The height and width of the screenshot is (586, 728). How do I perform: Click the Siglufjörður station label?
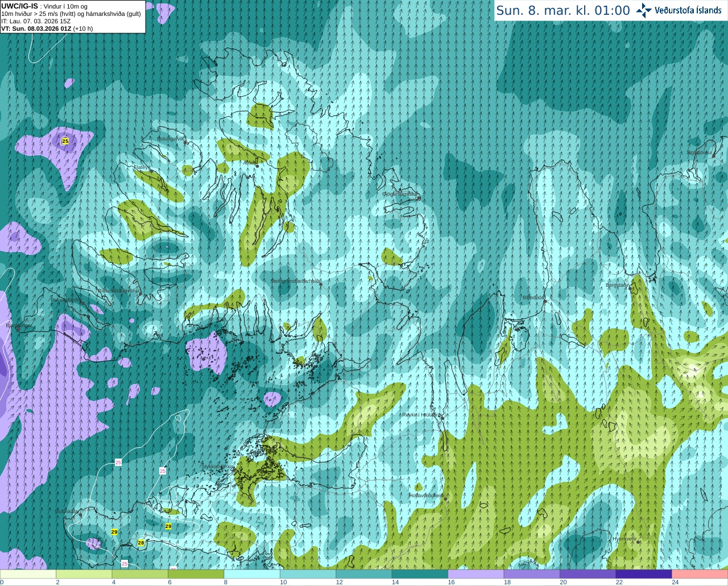(699, 152)
